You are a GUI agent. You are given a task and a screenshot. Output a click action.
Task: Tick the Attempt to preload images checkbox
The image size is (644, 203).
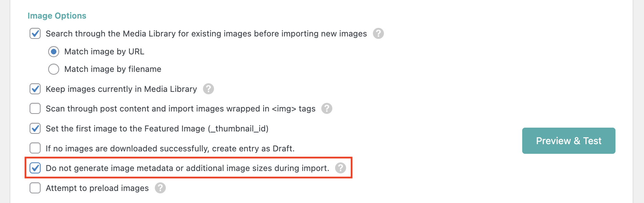point(35,188)
